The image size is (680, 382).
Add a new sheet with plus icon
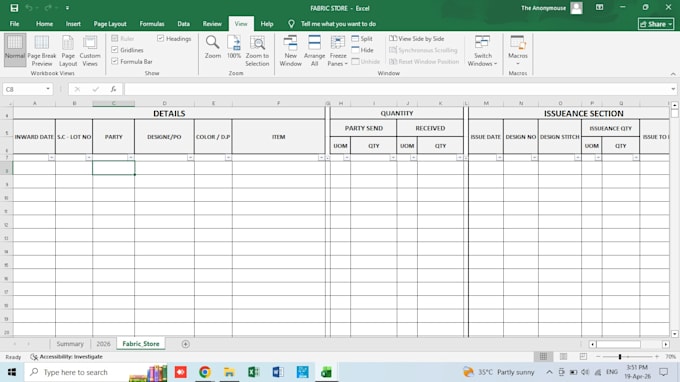click(x=186, y=344)
